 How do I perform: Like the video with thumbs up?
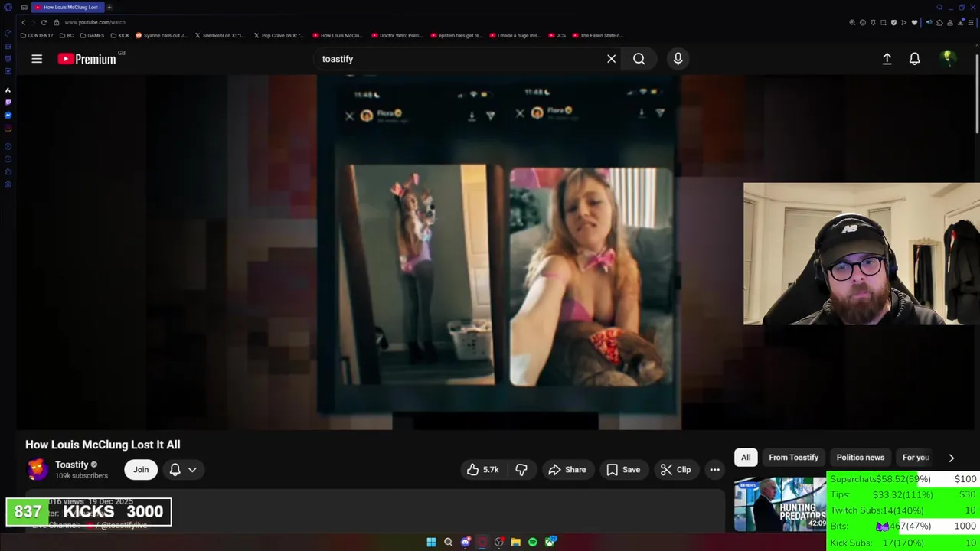pyautogui.click(x=483, y=470)
